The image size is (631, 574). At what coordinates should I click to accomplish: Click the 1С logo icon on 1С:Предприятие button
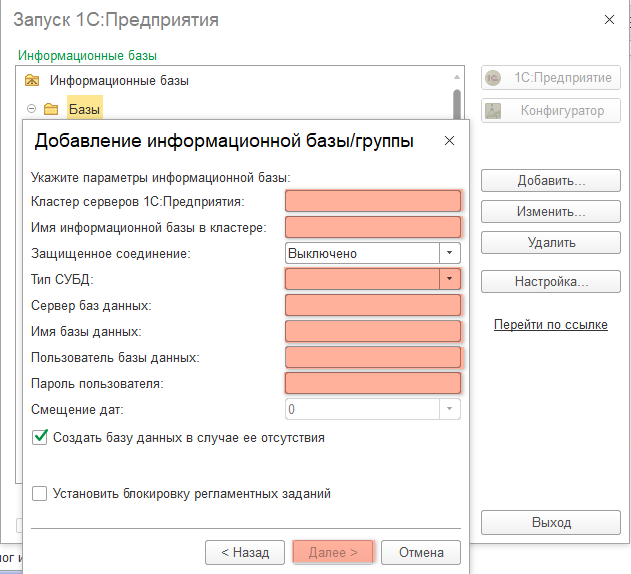[493, 78]
